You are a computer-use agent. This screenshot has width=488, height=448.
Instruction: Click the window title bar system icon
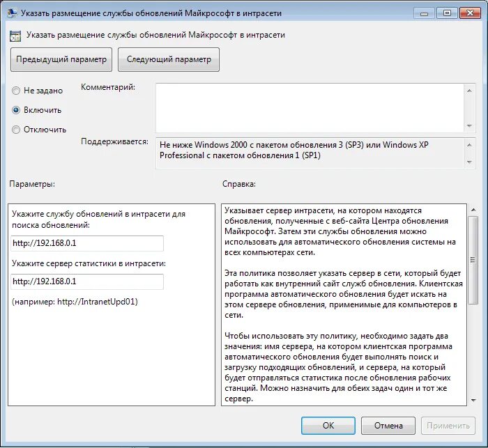12,13
